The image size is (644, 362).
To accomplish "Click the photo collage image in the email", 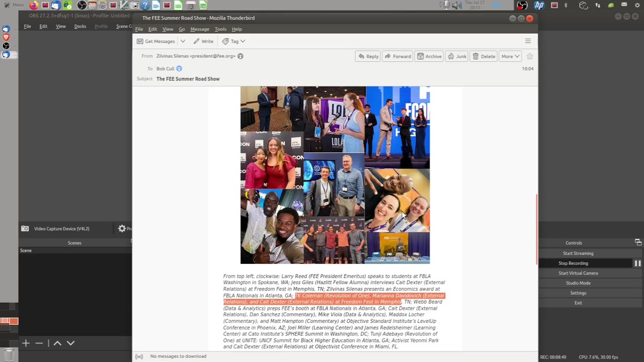I will 335,175.
